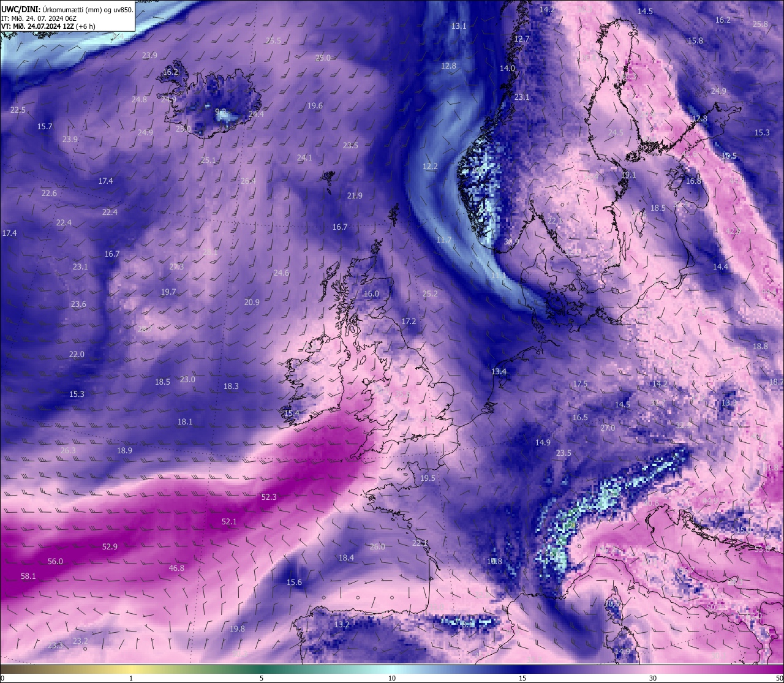This screenshot has width=784, height=683.
Task: Select the 19.8 value label
Action: (237, 629)
